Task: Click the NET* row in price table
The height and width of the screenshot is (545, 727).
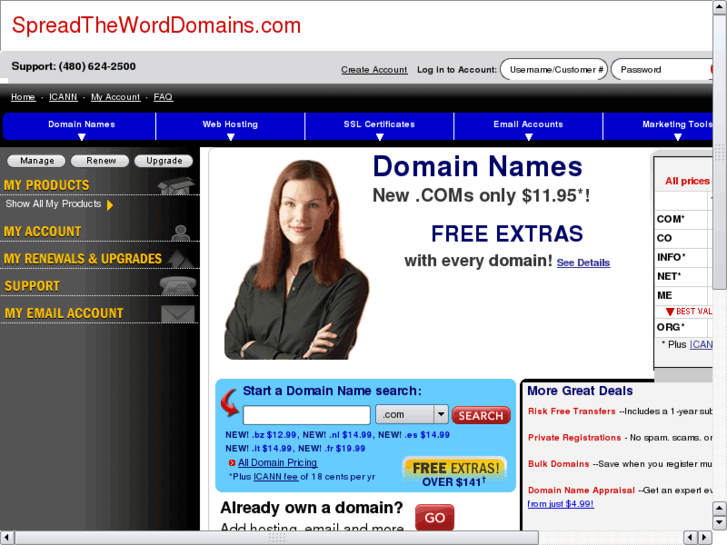Action: tap(684, 276)
